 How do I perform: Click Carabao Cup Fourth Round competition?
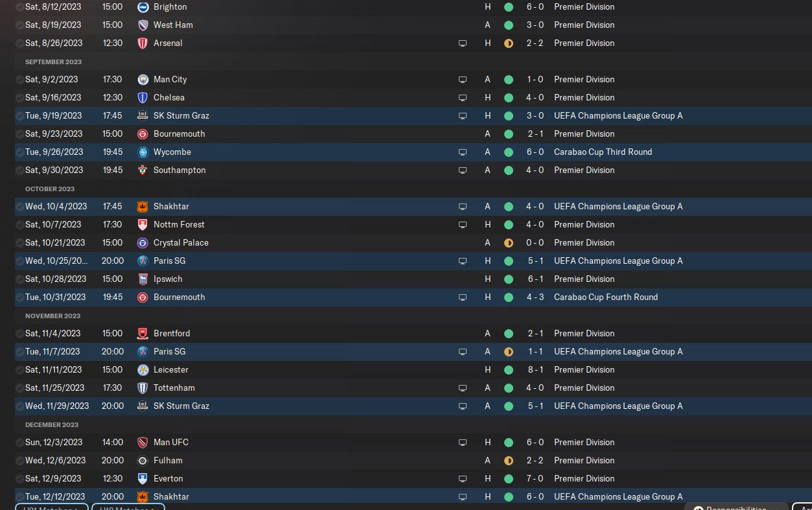point(606,297)
